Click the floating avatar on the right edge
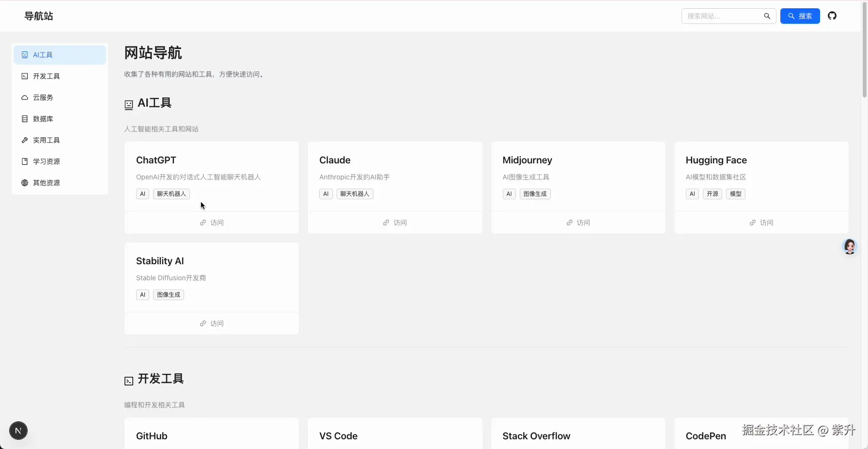The height and width of the screenshot is (449, 868). pyautogui.click(x=850, y=246)
